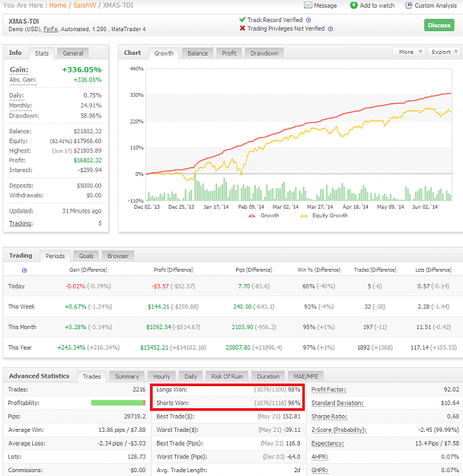
Task: Click the Balance value $21802.32
Action: coord(88,132)
